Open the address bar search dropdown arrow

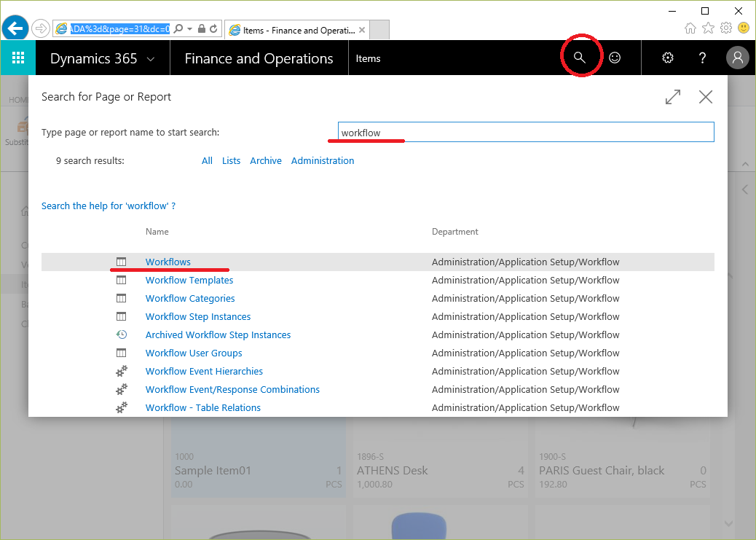(189, 29)
